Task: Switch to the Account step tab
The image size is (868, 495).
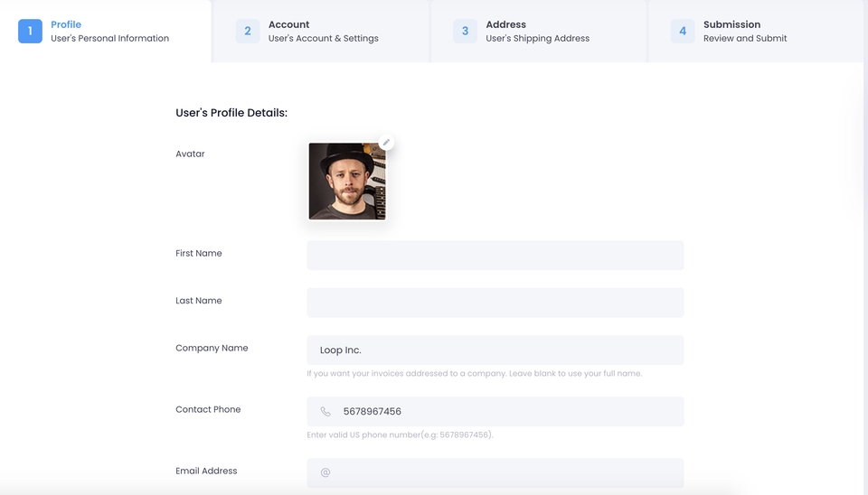Action: 321,31
